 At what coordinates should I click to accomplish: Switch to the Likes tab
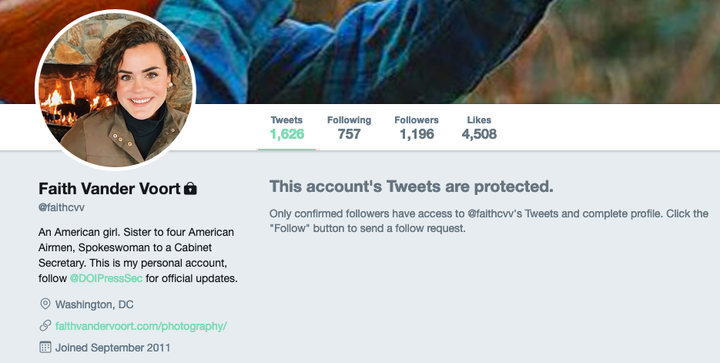pyautogui.click(x=479, y=128)
